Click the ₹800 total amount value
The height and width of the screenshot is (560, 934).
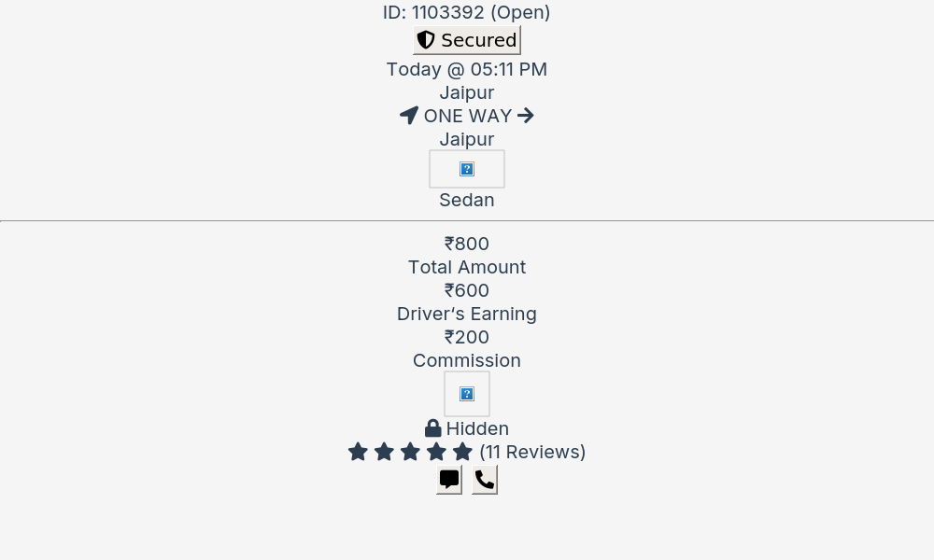point(467,244)
